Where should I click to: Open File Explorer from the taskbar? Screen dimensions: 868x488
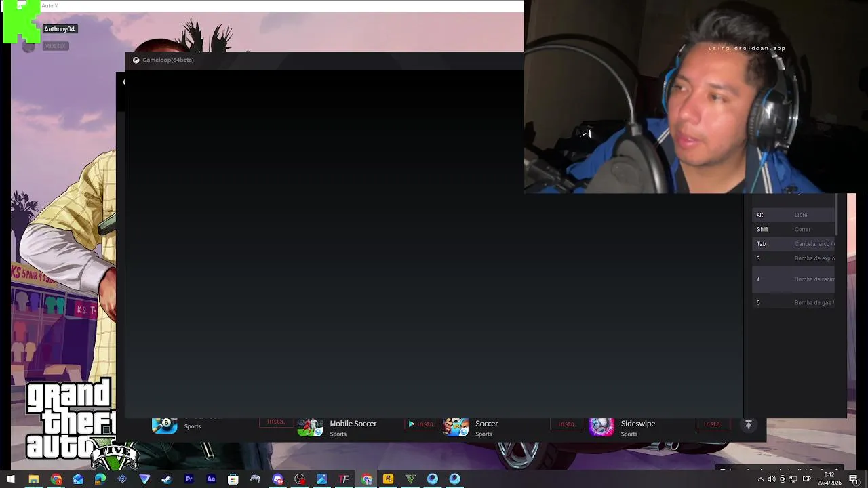tap(33, 479)
